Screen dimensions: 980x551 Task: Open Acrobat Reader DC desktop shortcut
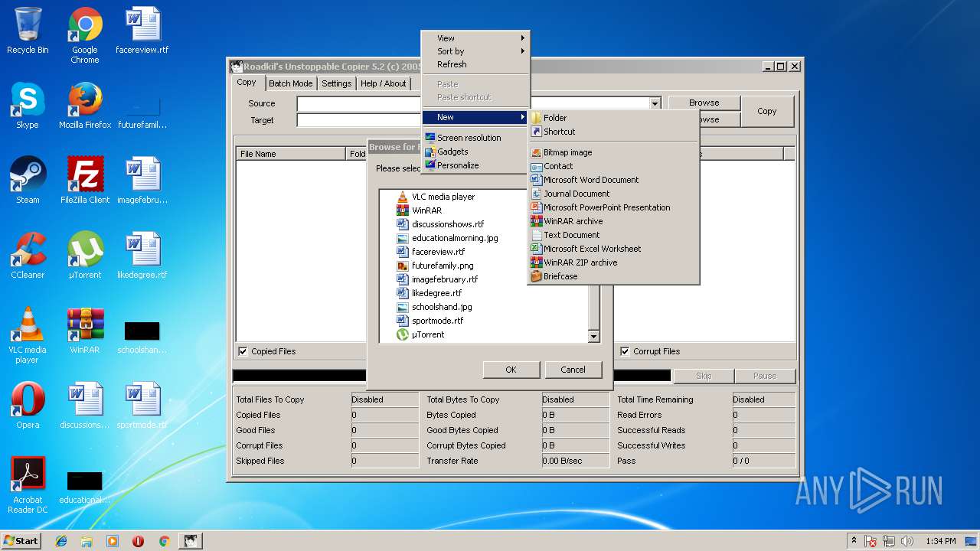point(28,486)
